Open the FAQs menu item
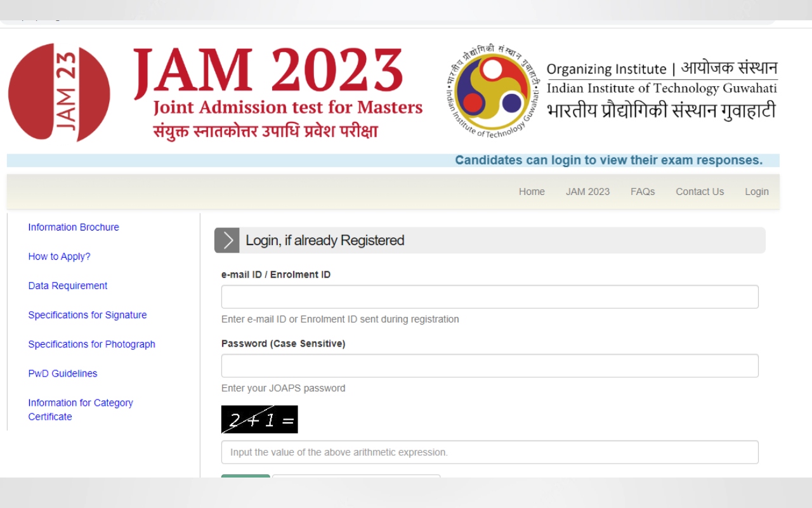The image size is (812, 508). click(x=643, y=192)
